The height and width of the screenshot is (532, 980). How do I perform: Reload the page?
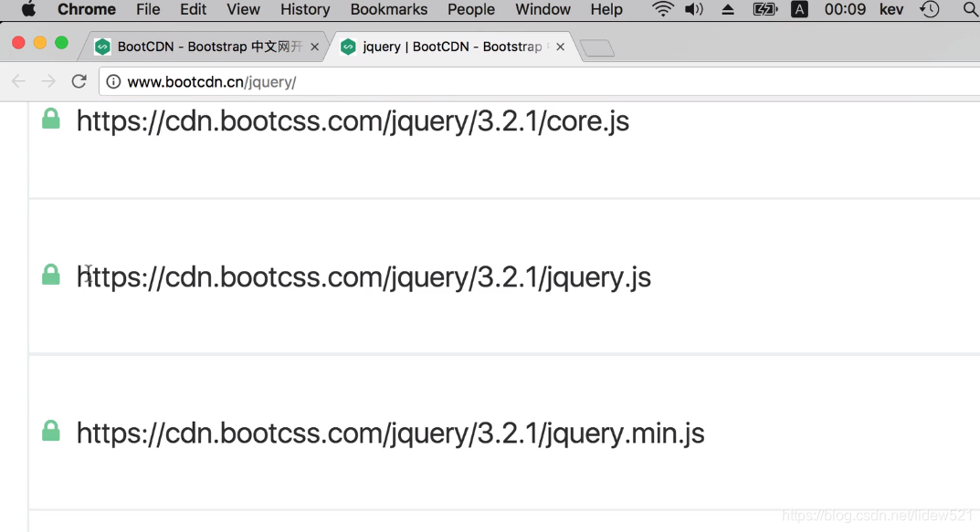pos(79,81)
